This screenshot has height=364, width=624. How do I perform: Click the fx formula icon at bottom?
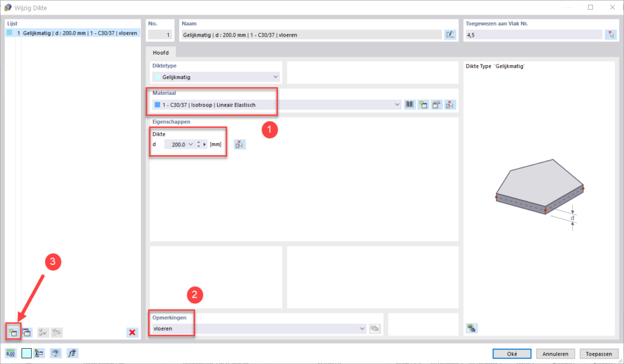point(71,352)
